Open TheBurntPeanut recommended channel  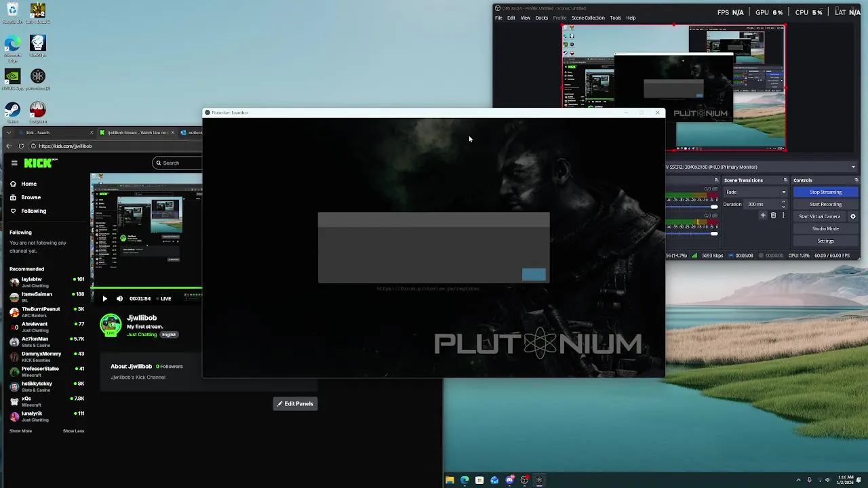pyautogui.click(x=46, y=312)
